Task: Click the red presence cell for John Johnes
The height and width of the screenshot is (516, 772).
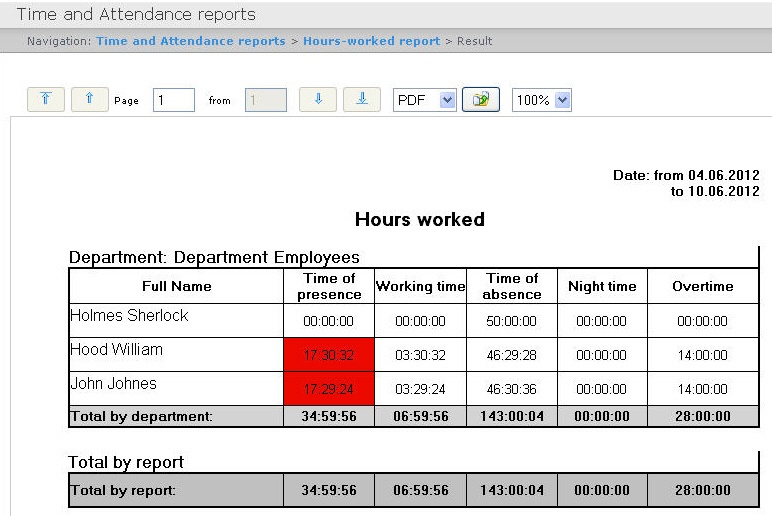Action: pyautogui.click(x=329, y=389)
